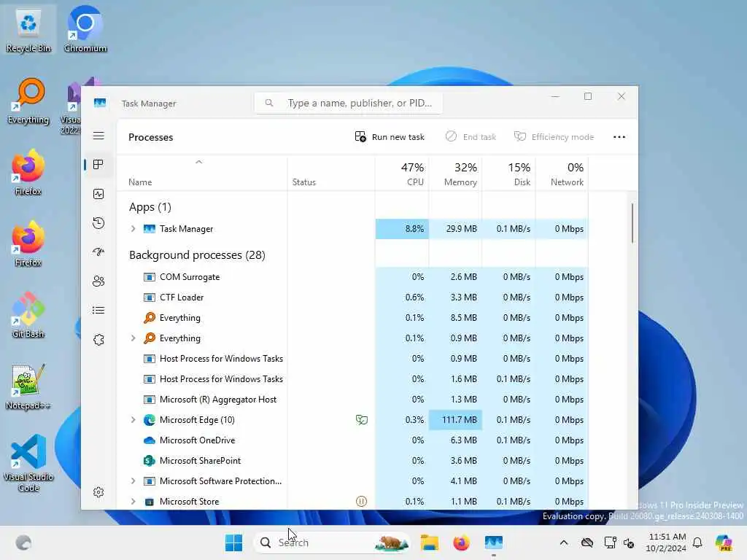Click the sort chevron above the Name column
This screenshot has height=560, width=747.
click(199, 163)
